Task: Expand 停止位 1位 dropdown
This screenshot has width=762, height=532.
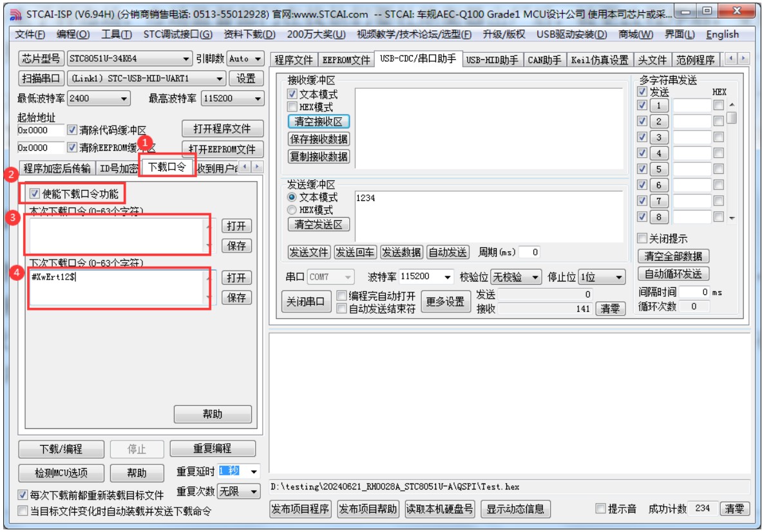Action: (618, 277)
